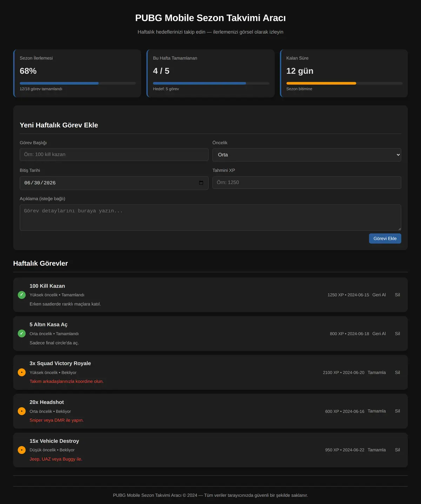Click the 68% season progress value
421x504 pixels.
[28, 71]
